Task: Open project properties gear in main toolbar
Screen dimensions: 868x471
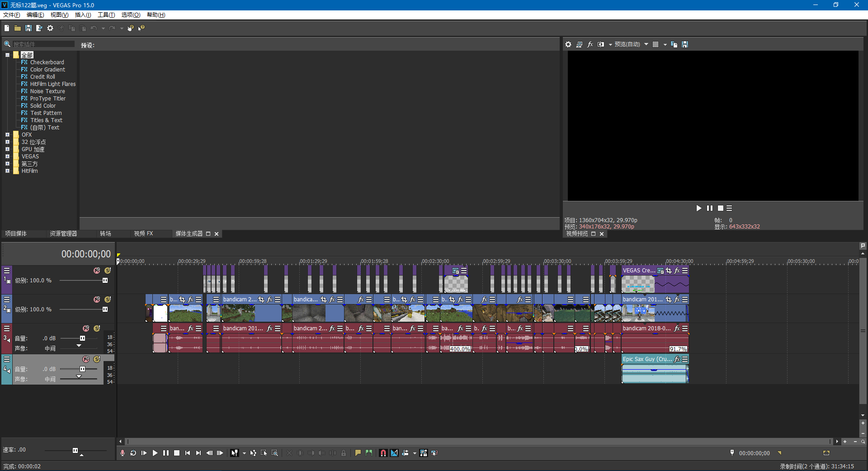Action: click(x=50, y=28)
